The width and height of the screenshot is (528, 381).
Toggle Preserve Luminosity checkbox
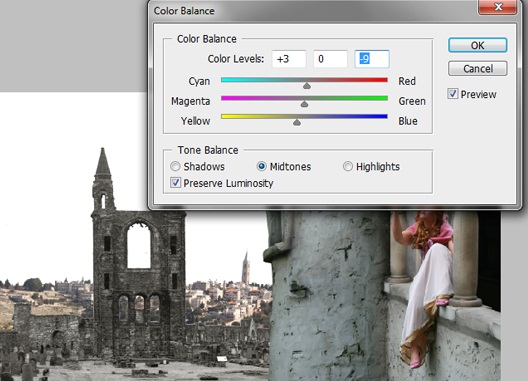[x=175, y=183]
